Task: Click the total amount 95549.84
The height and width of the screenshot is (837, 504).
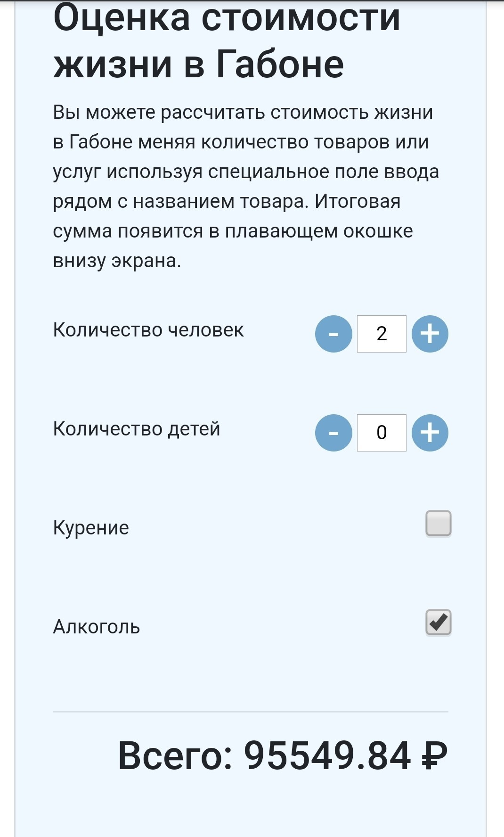Action: pyautogui.click(x=327, y=755)
